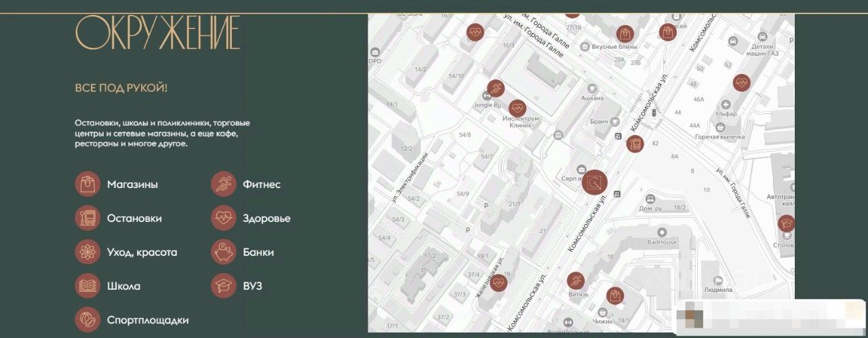
Task: Click building number 18/2 on the map
Action: click(x=680, y=208)
